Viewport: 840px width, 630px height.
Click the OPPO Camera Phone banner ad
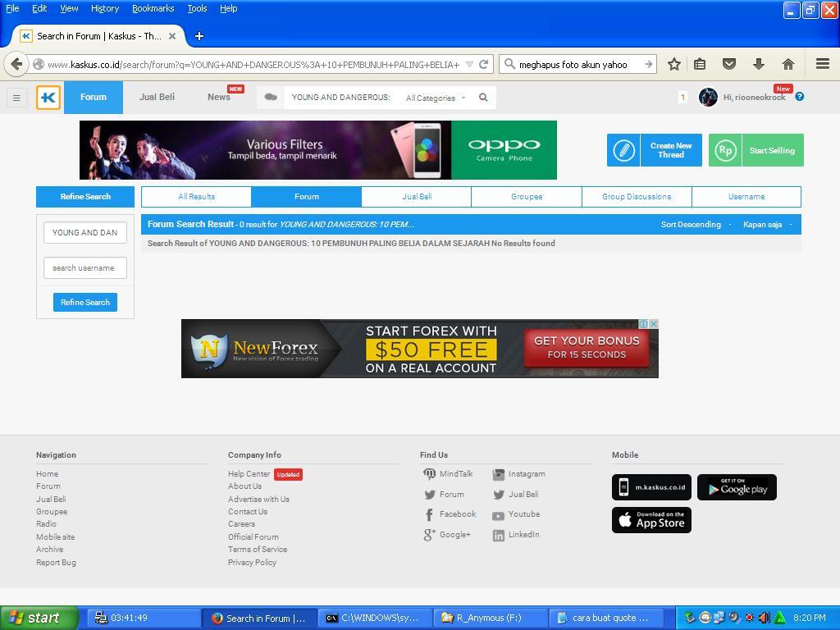pos(318,150)
